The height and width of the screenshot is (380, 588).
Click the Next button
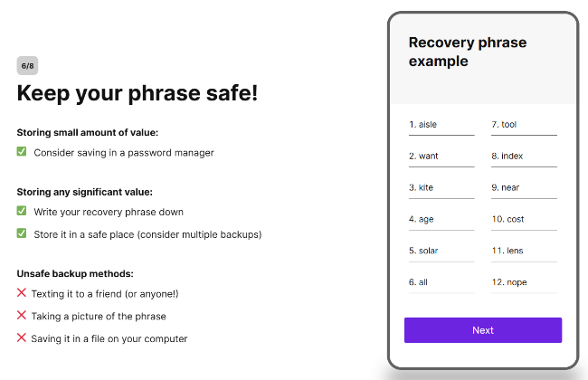click(482, 330)
